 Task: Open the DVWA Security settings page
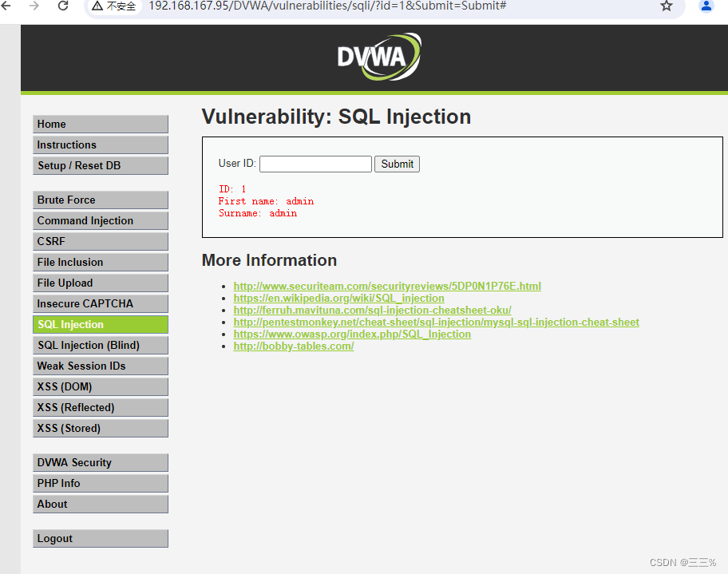point(100,462)
